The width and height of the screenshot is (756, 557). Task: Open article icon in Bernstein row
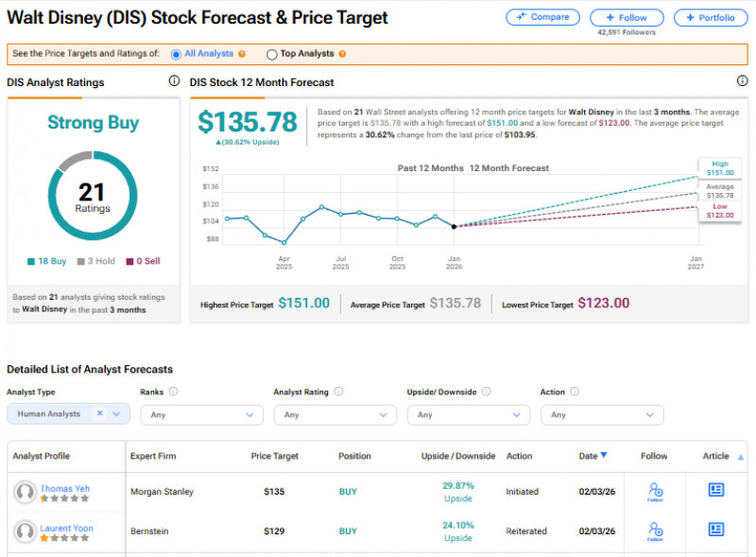[716, 530]
